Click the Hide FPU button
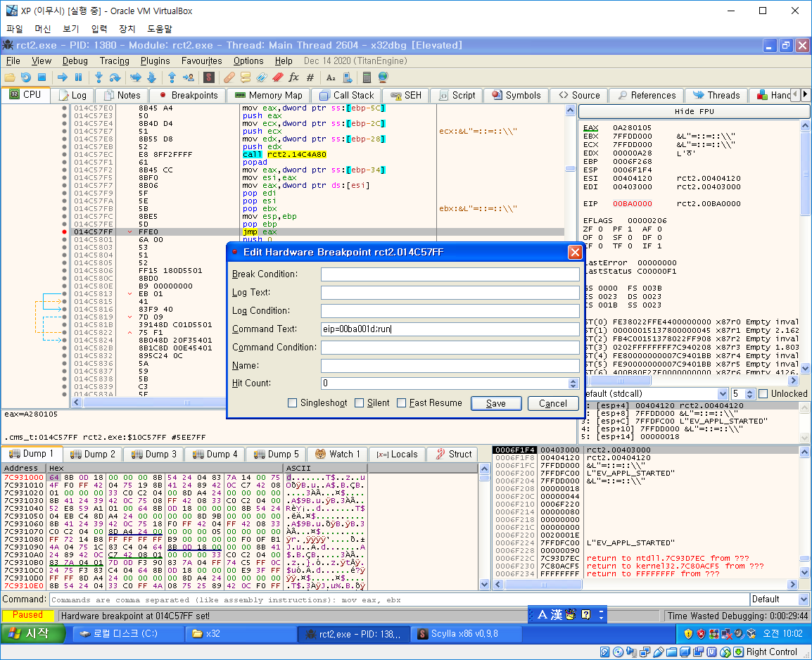812x660 pixels. [694, 111]
